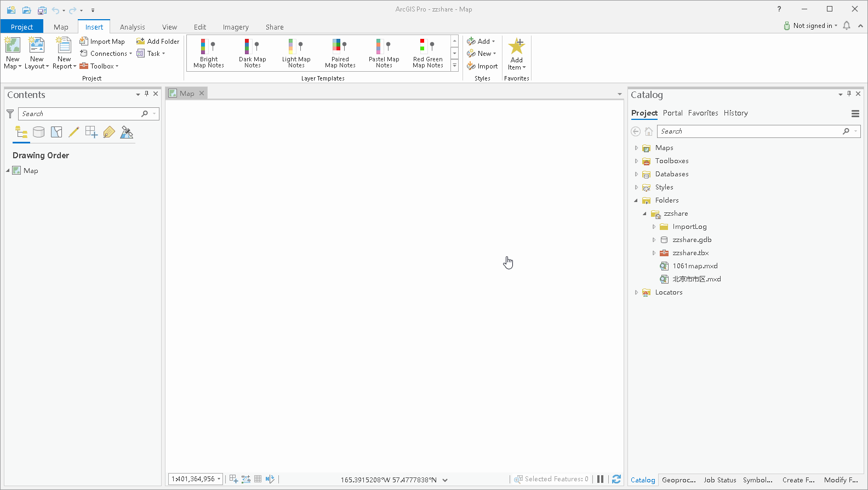The height and width of the screenshot is (490, 868).
Task: Refresh the map view
Action: (x=616, y=479)
